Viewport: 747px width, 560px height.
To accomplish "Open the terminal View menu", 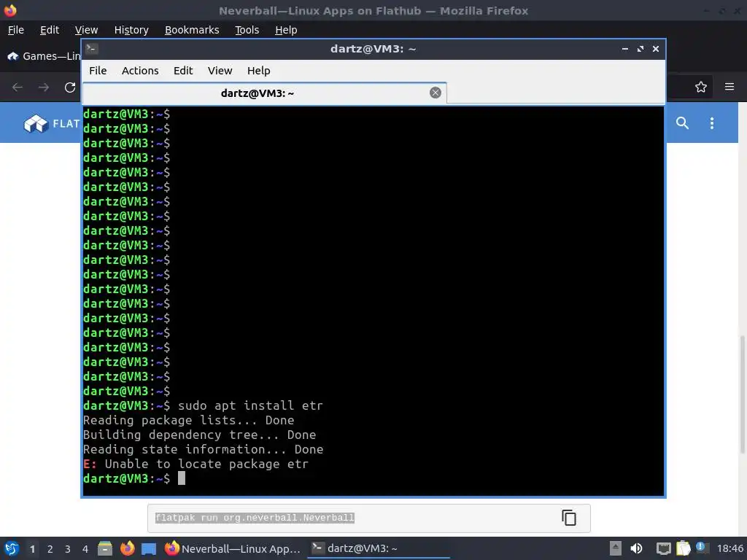I will click(220, 71).
